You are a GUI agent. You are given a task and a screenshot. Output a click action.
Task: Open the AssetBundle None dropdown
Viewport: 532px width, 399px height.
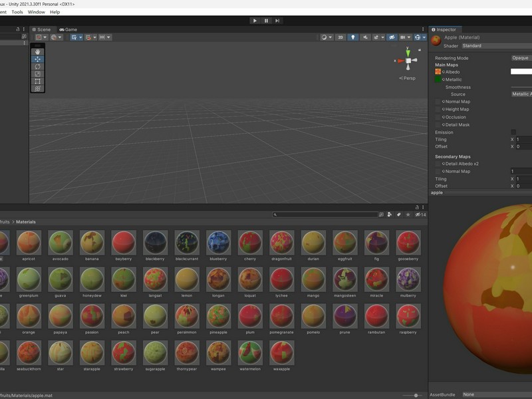click(497, 394)
